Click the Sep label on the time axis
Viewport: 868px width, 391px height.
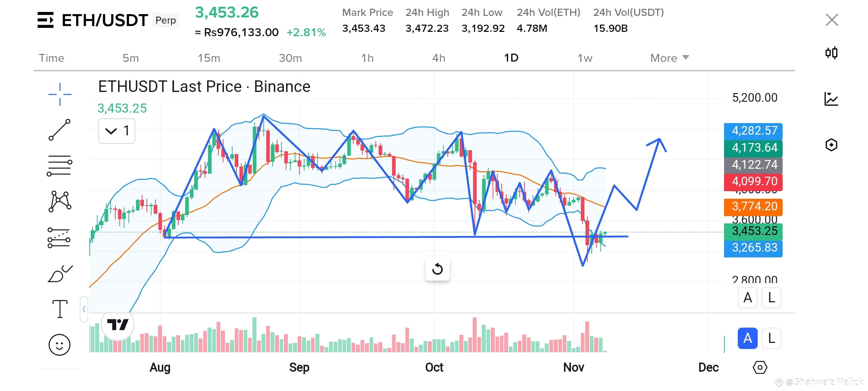[299, 367]
